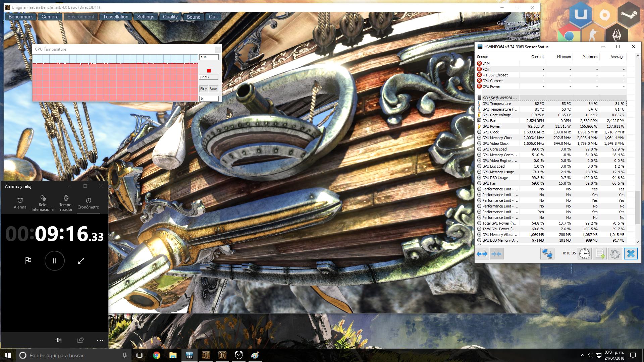This screenshot has height=362, width=644.
Task: Open HWiNFO sensor settings gear
Action: coord(615,254)
